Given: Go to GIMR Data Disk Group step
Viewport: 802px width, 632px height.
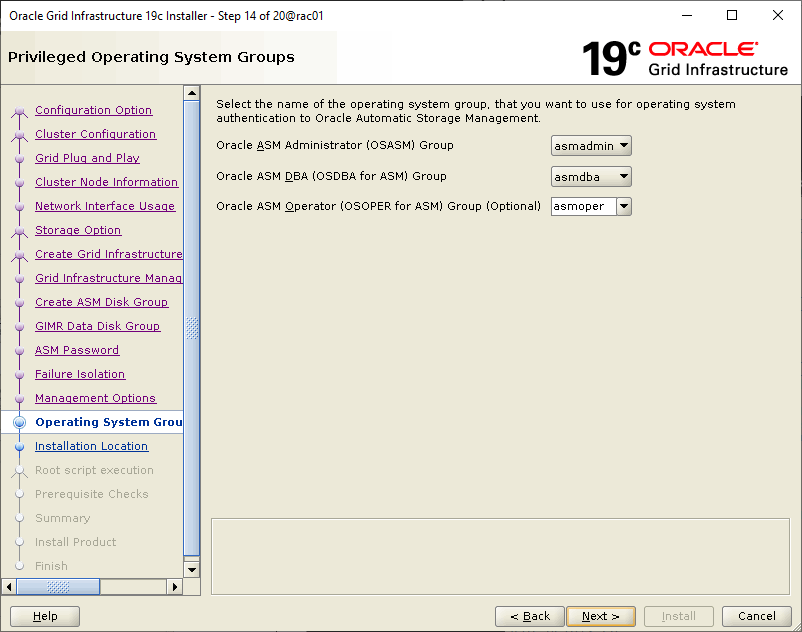Looking at the screenshot, I should (x=97, y=326).
